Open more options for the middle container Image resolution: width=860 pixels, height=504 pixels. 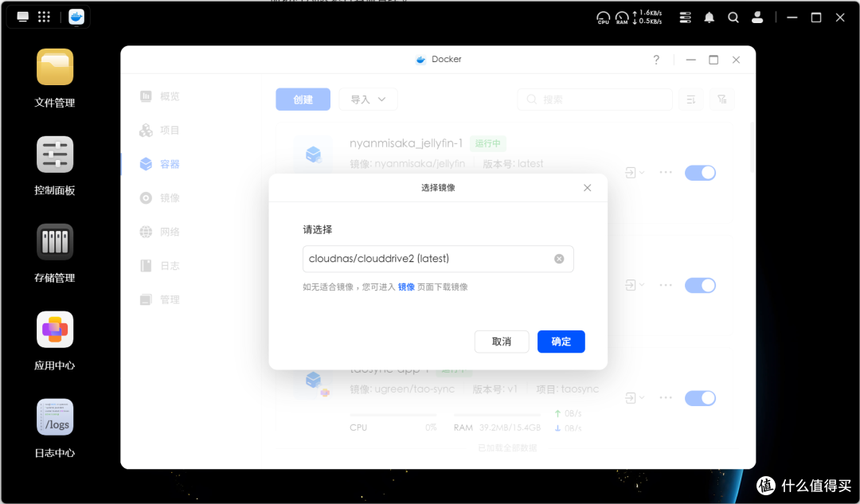tap(666, 285)
